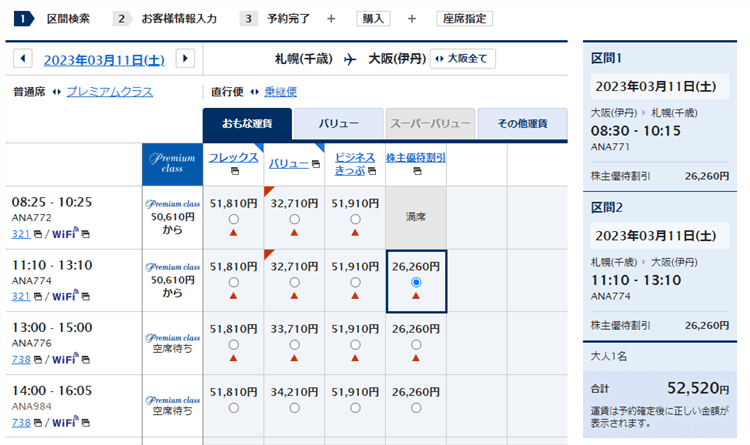Select 33,710円 バリュー fare for ANA776

[x=294, y=345]
